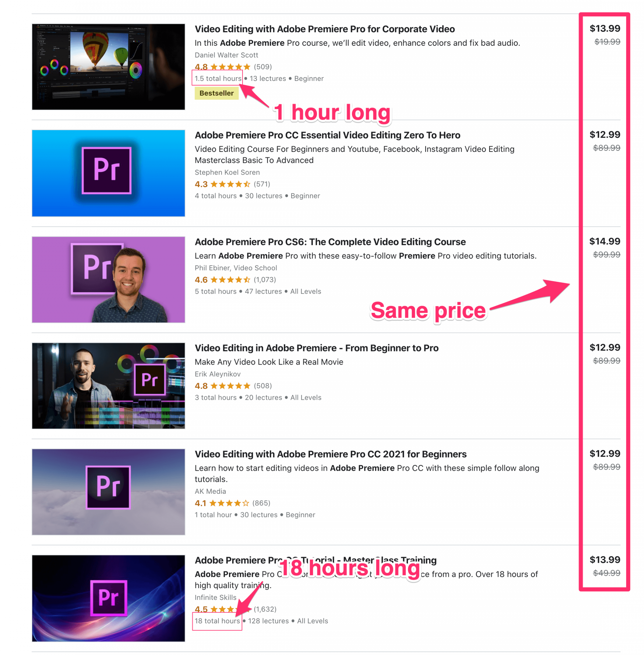
Task: Click the hot air balloon course thumbnail
Action: (x=108, y=67)
